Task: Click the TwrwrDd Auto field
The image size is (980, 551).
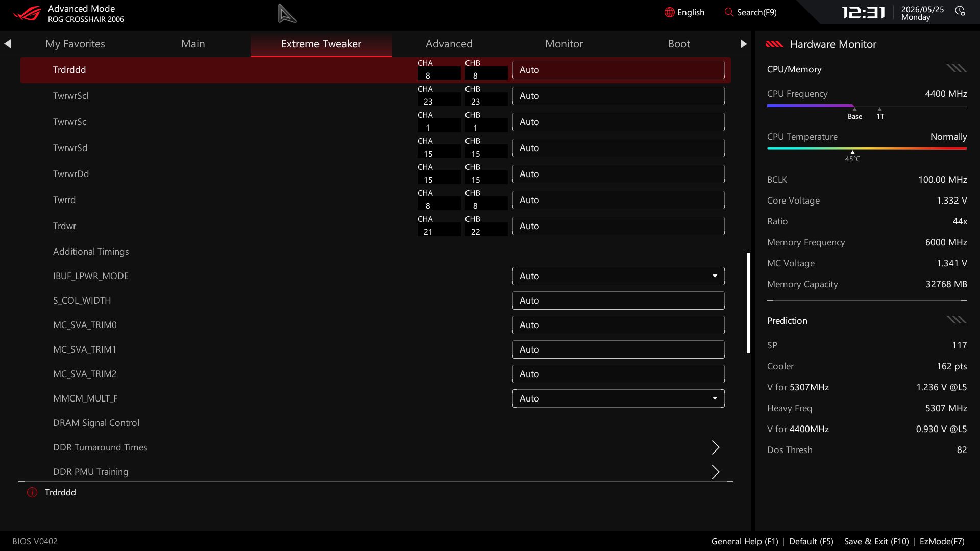Action: coord(618,174)
